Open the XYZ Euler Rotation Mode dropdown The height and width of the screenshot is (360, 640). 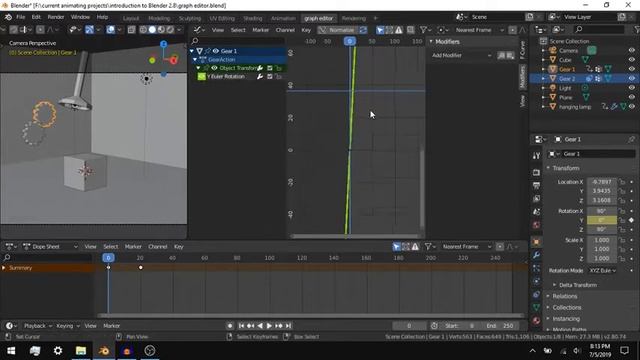pyautogui.click(x=602, y=270)
